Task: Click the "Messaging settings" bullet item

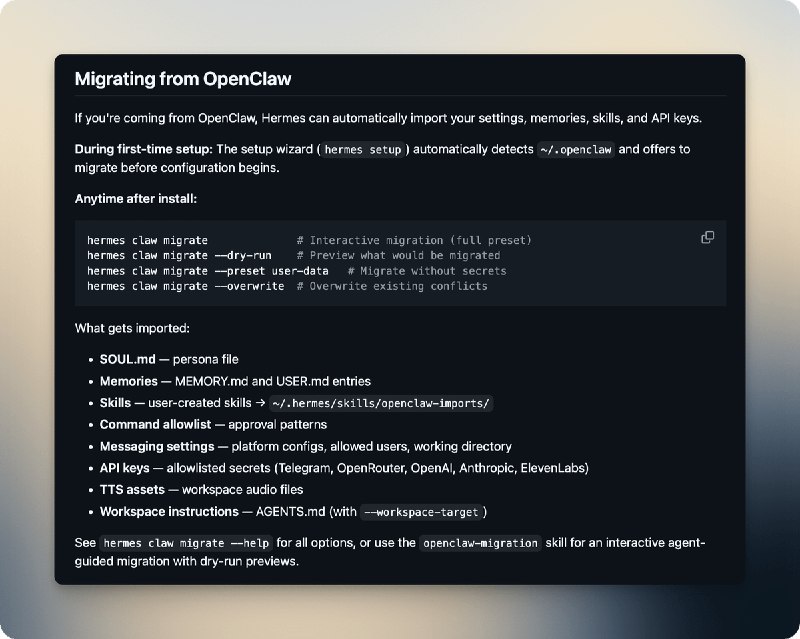Action: click(157, 446)
